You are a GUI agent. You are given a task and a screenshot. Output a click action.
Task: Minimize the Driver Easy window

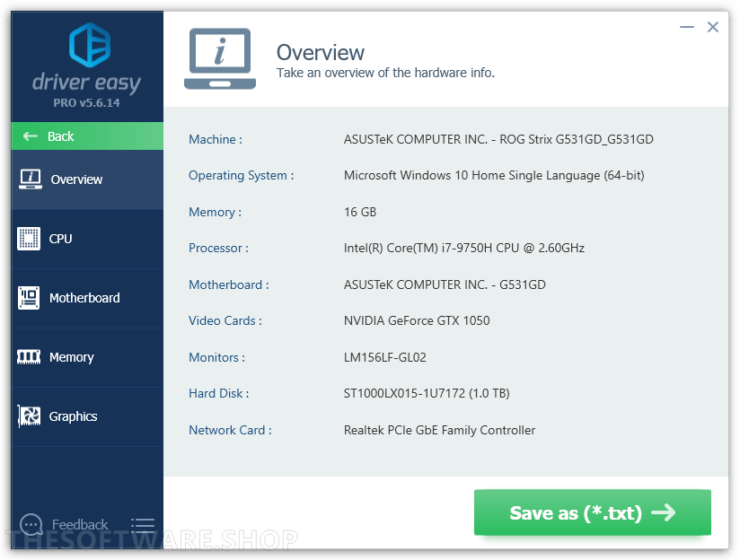[x=687, y=27]
